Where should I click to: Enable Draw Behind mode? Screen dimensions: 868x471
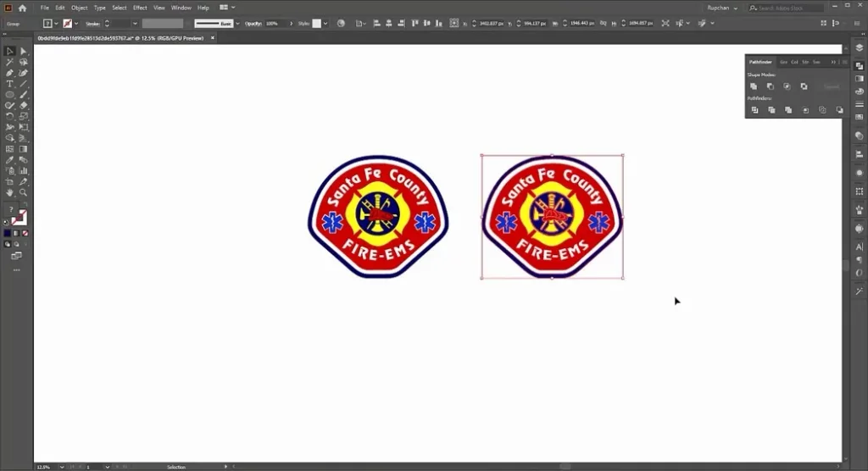pos(16,244)
